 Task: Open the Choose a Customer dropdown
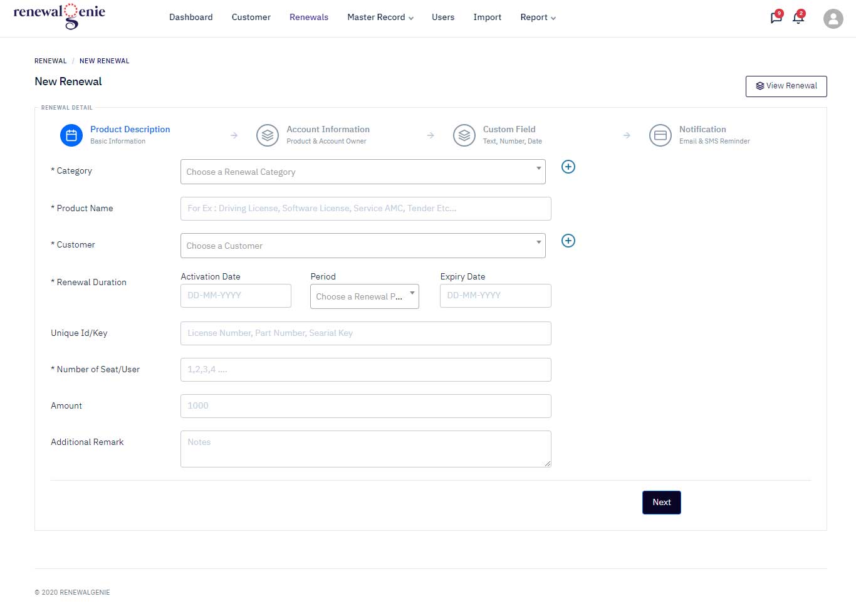(x=363, y=246)
